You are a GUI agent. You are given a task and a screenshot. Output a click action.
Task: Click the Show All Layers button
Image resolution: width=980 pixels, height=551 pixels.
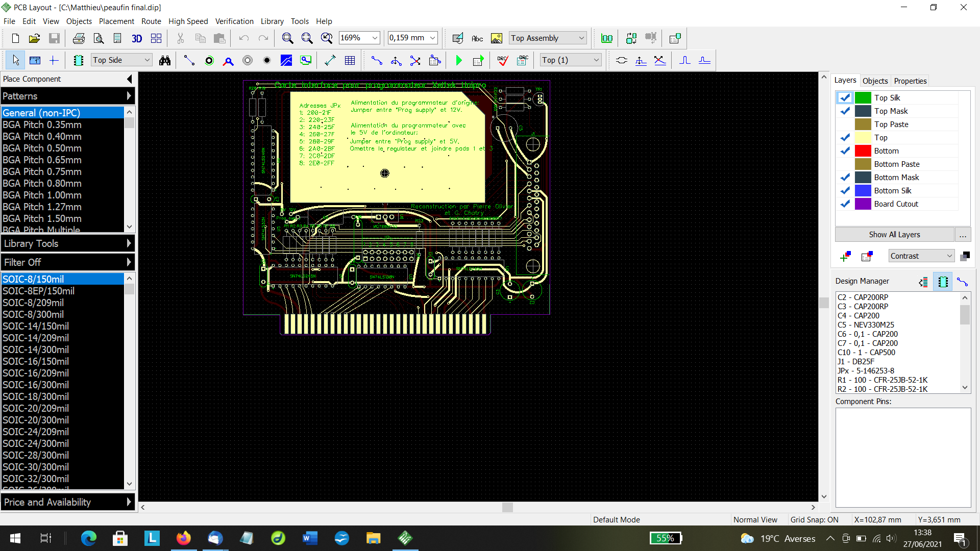coord(894,235)
